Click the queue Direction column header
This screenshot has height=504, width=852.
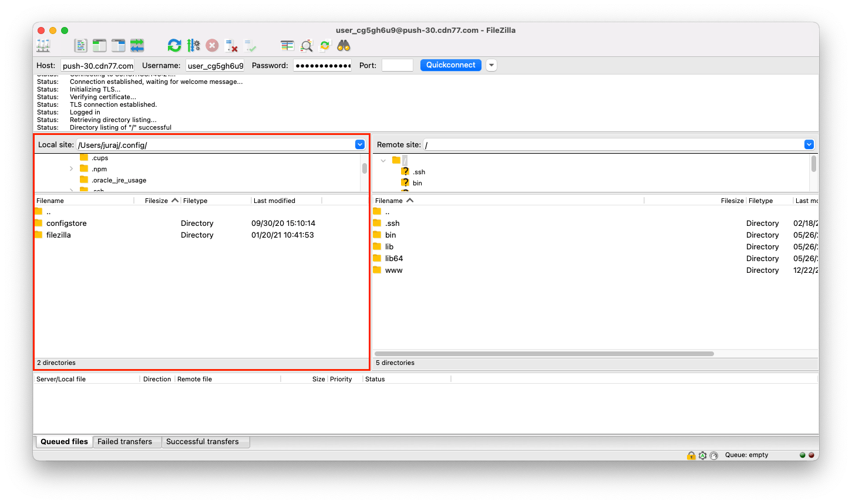[x=157, y=379]
